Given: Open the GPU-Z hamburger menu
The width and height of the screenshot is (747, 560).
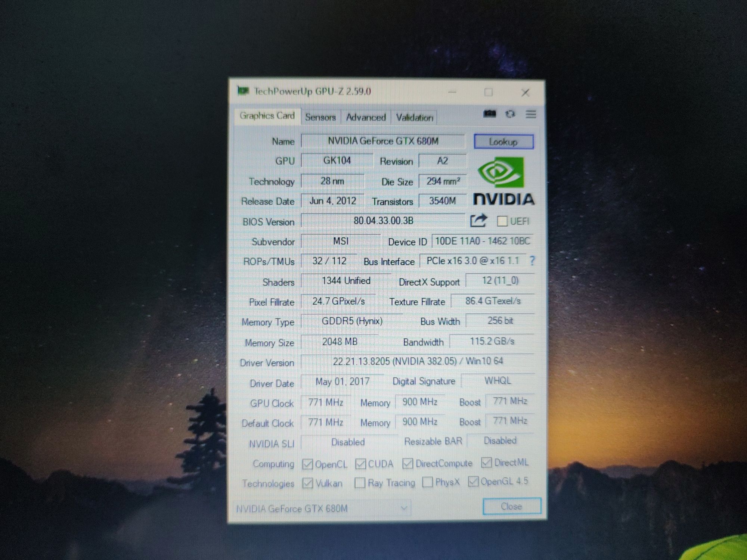Looking at the screenshot, I should click(x=531, y=114).
